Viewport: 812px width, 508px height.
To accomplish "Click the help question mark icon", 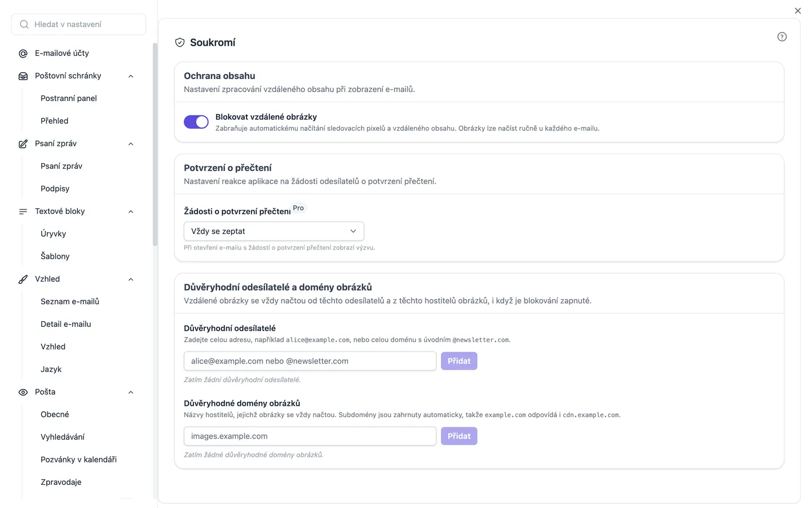I will point(782,37).
